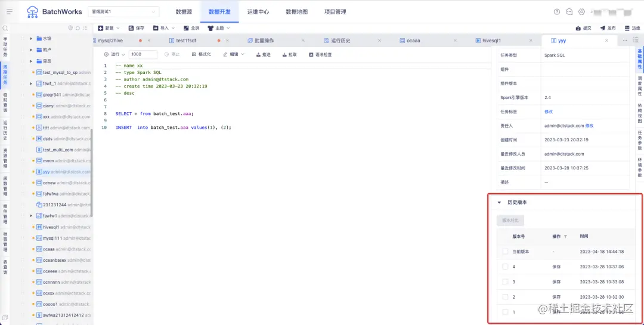Click the list filter icon above task tree

tap(85, 28)
